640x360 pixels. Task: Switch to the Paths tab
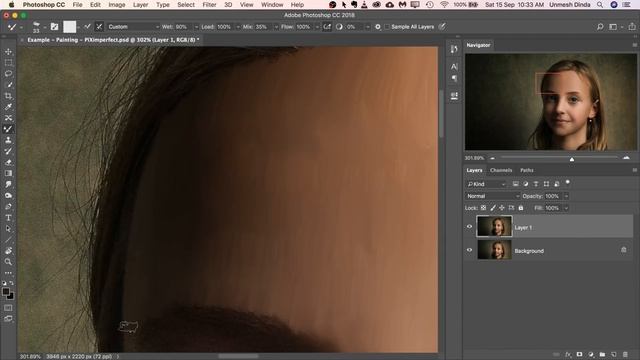point(527,170)
